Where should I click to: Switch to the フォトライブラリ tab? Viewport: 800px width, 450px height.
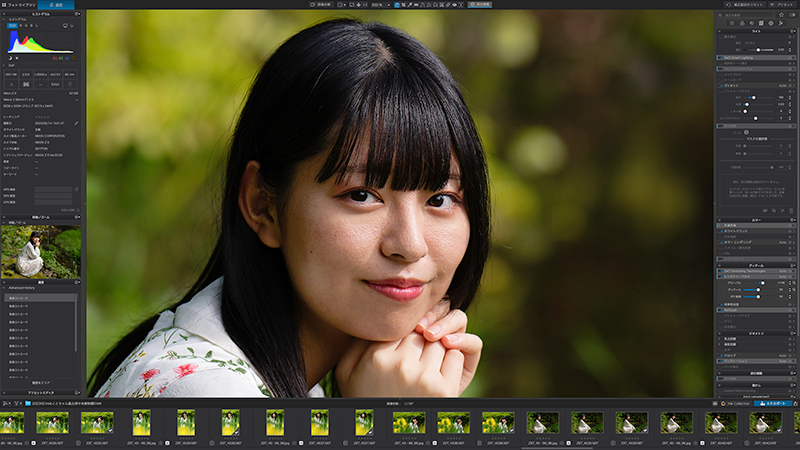pos(18,5)
